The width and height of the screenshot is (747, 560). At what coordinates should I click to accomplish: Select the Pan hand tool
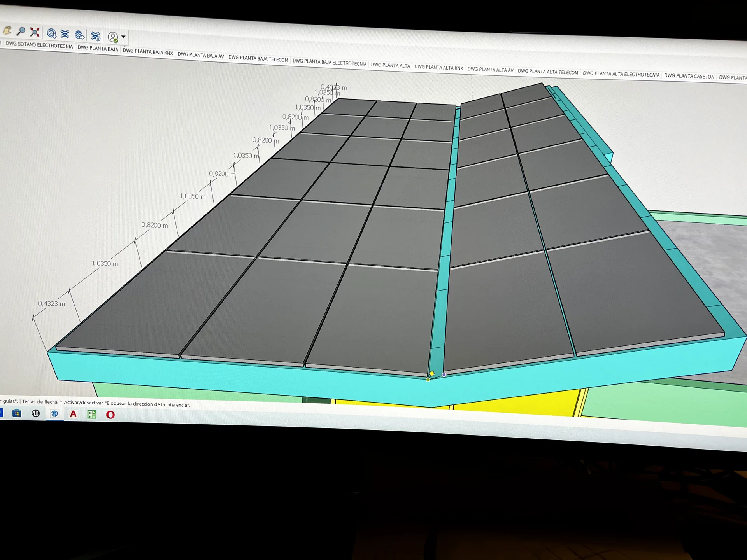[7, 30]
